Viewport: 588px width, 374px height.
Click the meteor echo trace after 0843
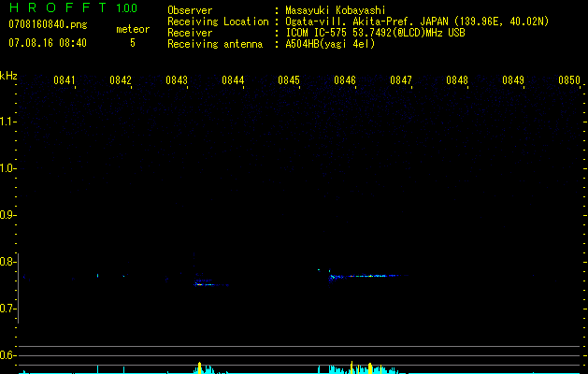click(210, 283)
